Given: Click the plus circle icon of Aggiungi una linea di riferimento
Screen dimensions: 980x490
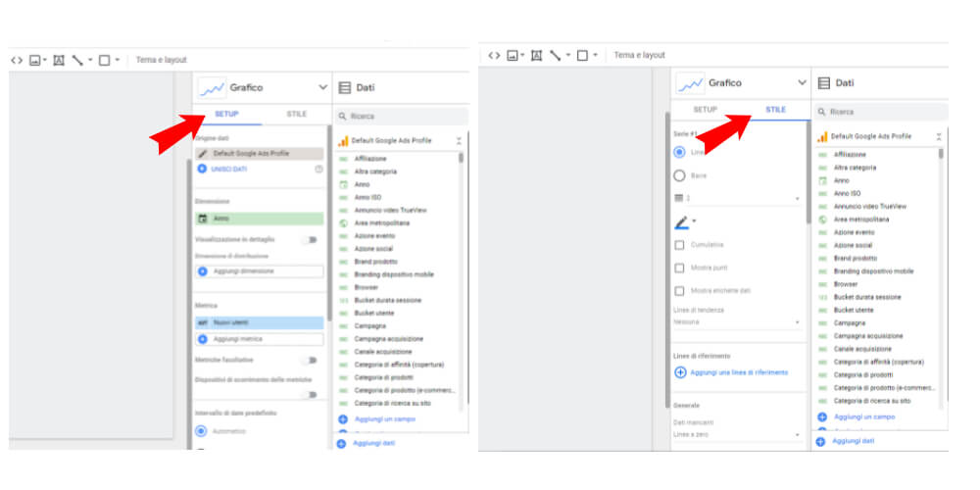Looking at the screenshot, I should (681, 372).
